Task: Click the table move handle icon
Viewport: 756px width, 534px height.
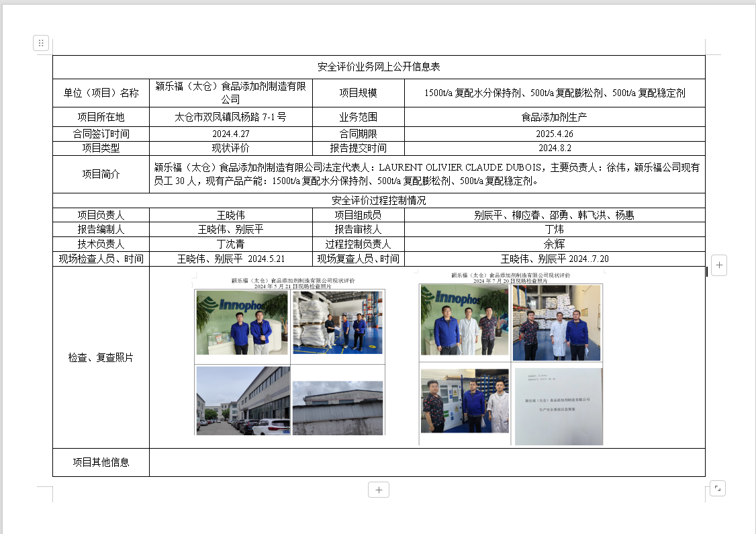Action: coord(40,43)
